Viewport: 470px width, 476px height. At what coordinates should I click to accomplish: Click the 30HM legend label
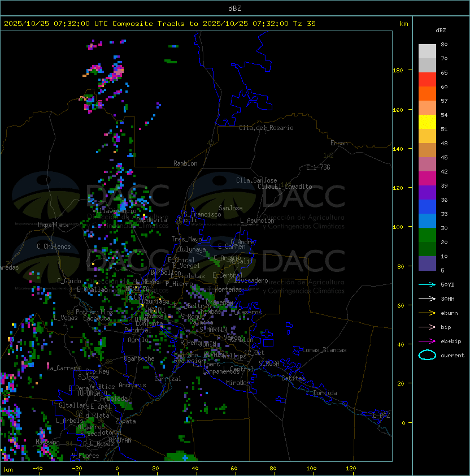pyautogui.click(x=447, y=298)
